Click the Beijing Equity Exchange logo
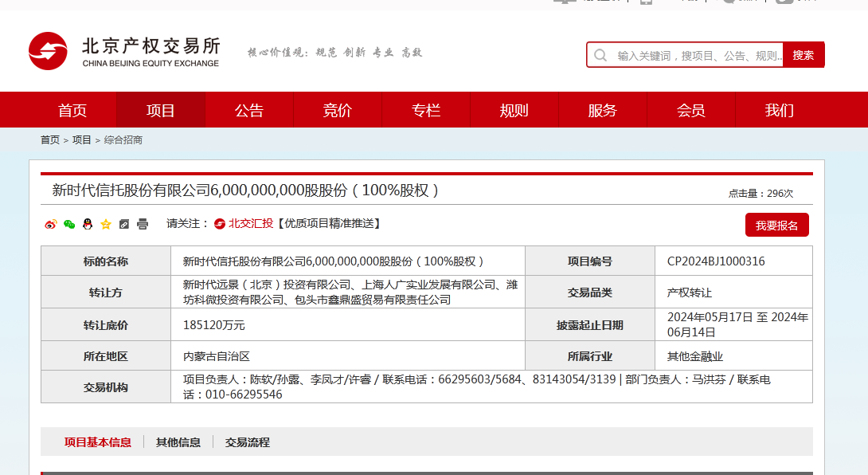Image resolution: width=868 pixels, height=475 pixels. click(x=123, y=51)
